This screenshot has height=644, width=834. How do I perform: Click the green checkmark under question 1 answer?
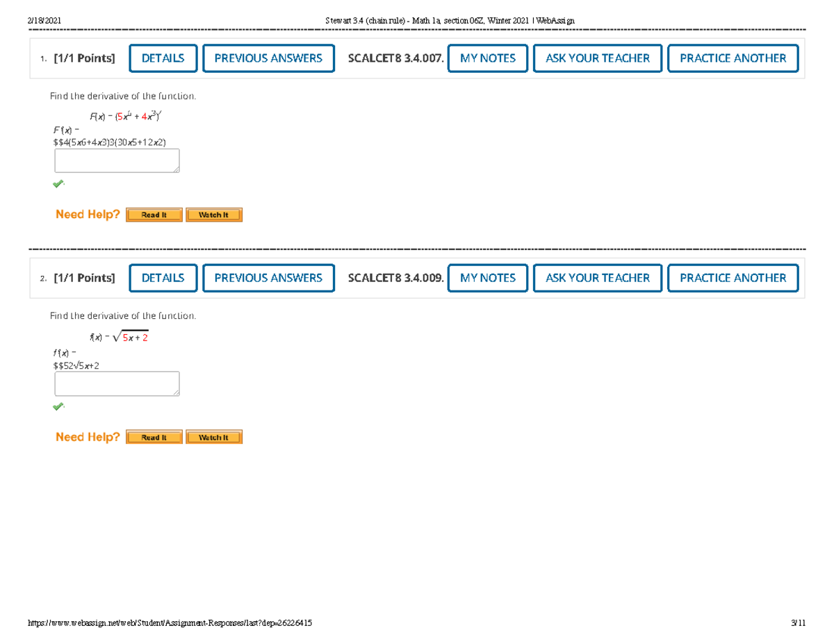(x=58, y=184)
